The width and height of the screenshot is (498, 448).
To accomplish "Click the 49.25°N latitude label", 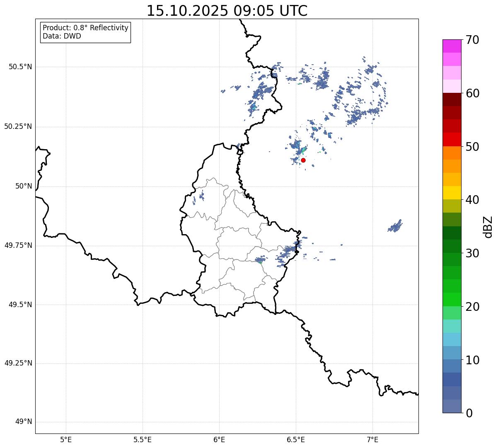I will [x=18, y=363].
